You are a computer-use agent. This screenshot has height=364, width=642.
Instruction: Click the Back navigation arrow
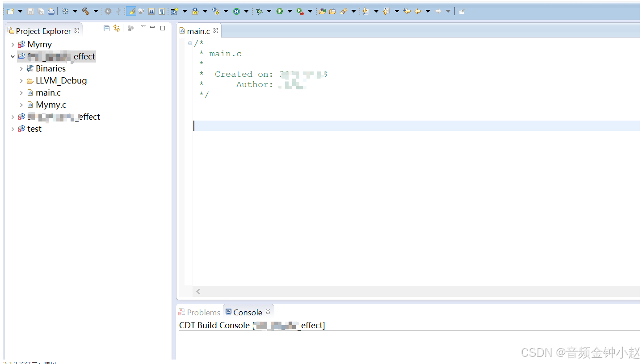(x=418, y=11)
